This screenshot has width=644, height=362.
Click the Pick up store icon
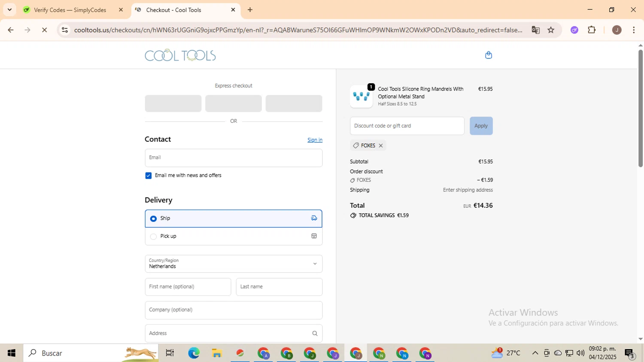tap(314, 236)
